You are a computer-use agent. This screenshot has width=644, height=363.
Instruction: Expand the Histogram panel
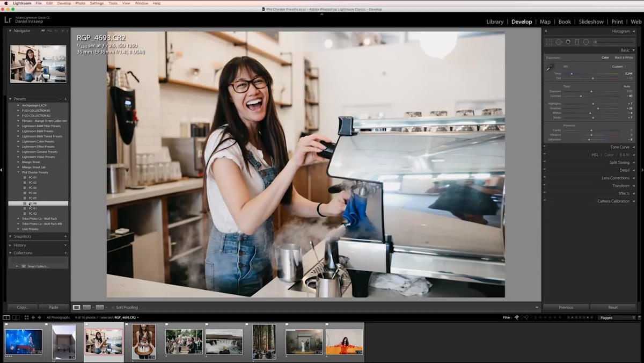click(x=634, y=31)
